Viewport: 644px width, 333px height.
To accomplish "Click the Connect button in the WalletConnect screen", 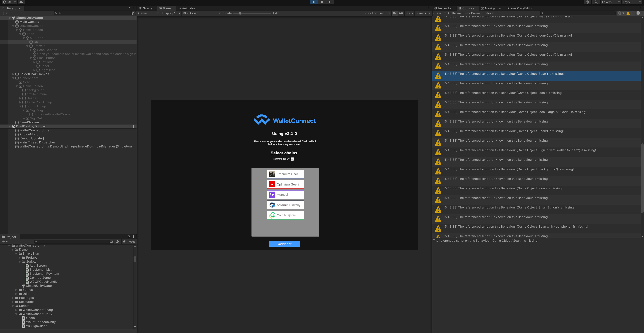I will tap(284, 244).
